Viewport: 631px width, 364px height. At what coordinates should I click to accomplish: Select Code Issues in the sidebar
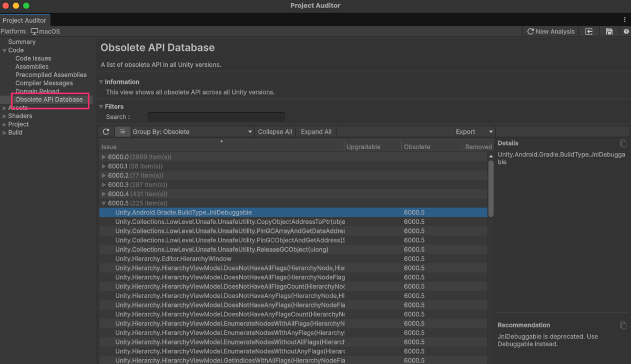tap(33, 58)
